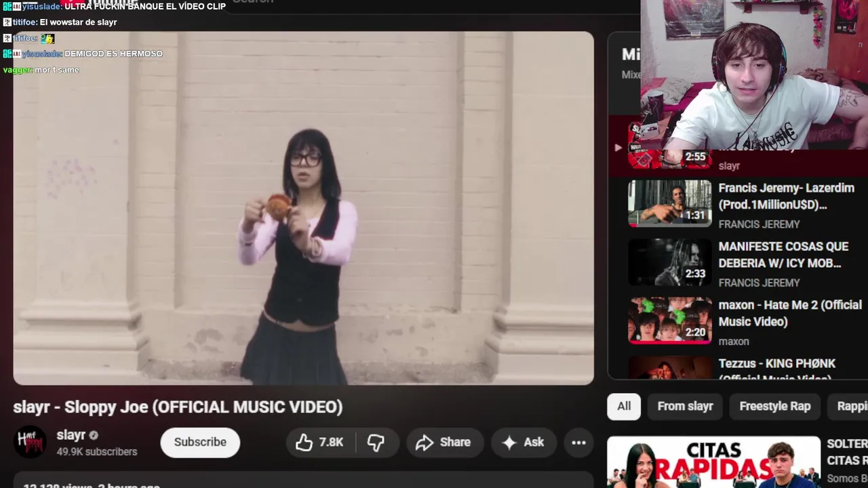Image resolution: width=868 pixels, height=488 pixels.
Task: Click the video title slayr - Sloppy Joe
Action: tap(178, 407)
